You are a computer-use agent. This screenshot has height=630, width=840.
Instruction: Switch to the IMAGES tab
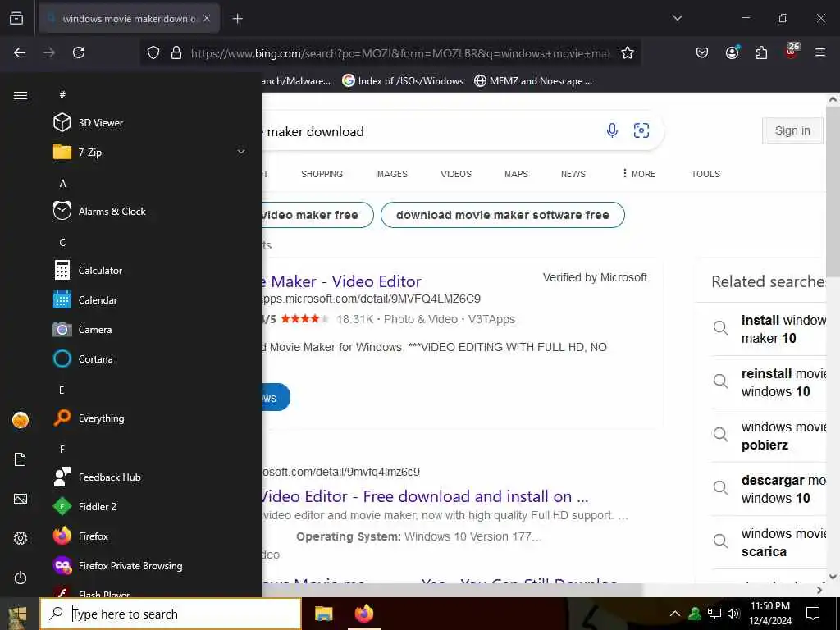tap(391, 174)
